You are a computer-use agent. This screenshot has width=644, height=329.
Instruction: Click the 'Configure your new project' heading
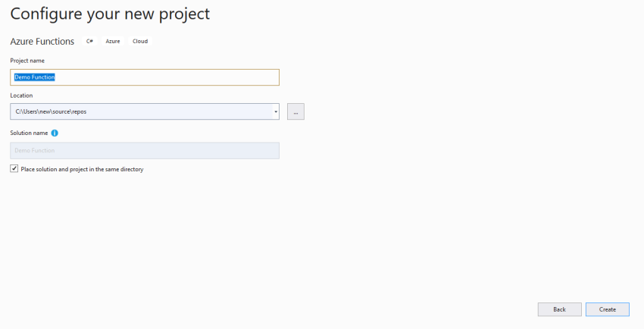[110, 14]
